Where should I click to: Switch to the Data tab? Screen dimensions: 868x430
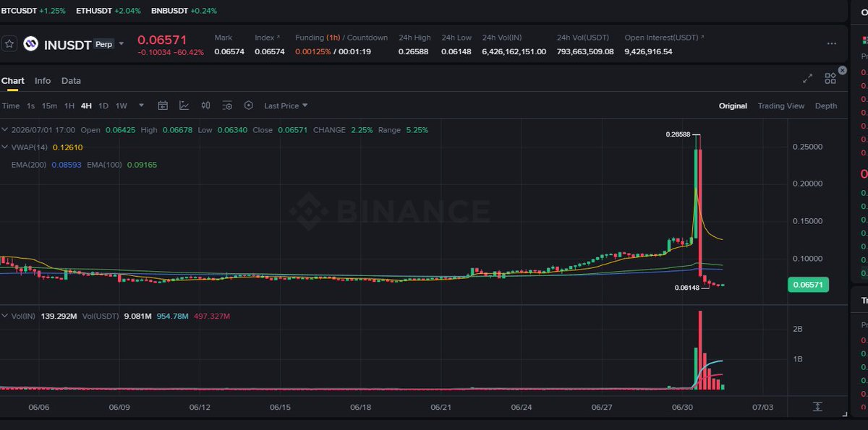[71, 81]
